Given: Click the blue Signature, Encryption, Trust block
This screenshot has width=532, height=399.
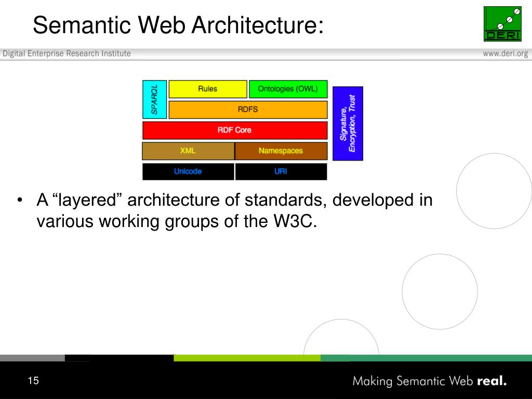Looking at the screenshot, I should [x=348, y=123].
